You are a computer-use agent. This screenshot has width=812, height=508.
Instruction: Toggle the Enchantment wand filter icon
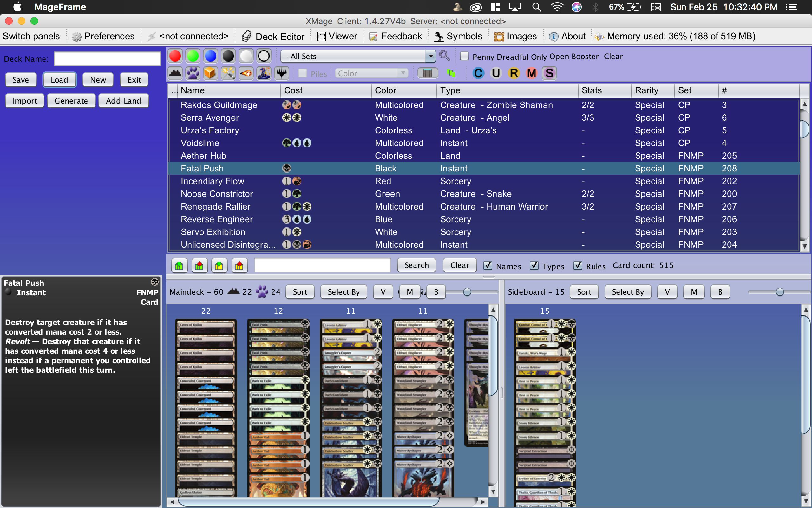click(228, 73)
